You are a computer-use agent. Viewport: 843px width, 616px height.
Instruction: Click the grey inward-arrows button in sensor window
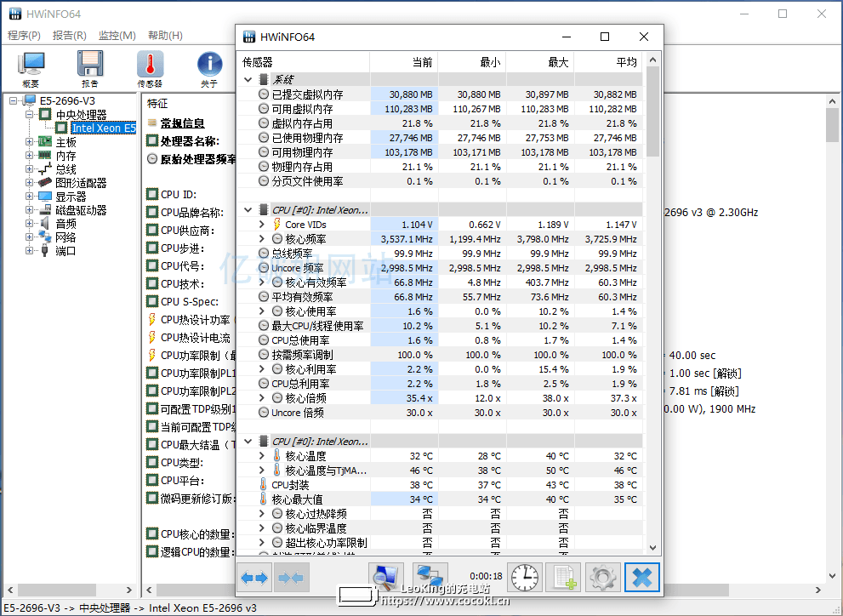(x=292, y=578)
